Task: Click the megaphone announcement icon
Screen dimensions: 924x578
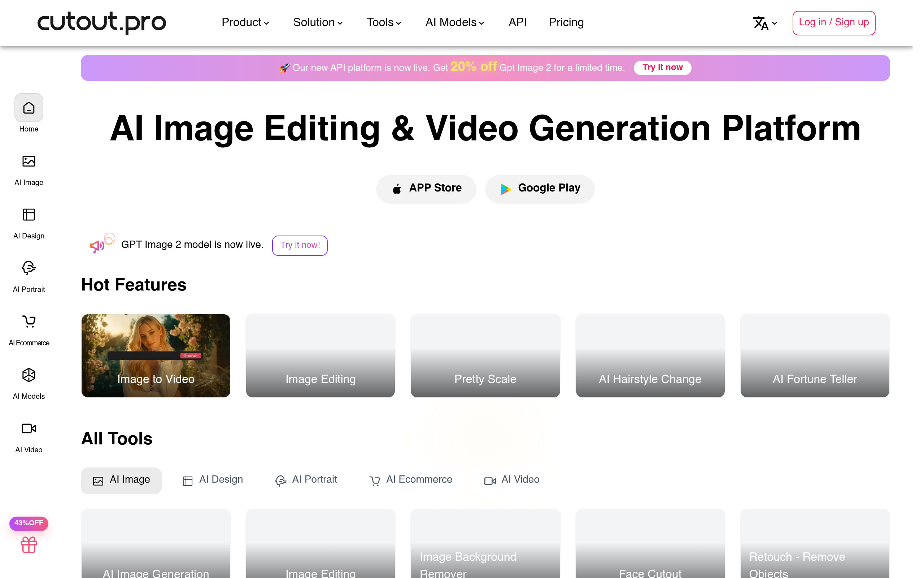Action: pos(97,246)
